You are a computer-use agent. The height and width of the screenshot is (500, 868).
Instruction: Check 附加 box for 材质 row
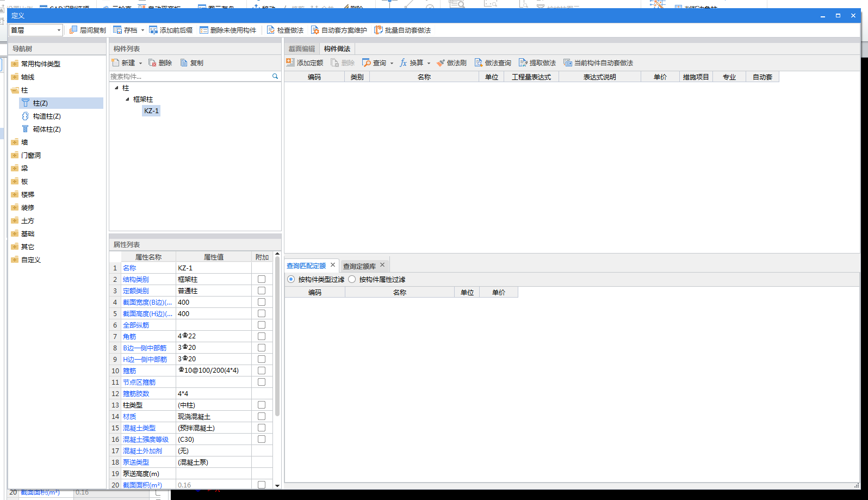[x=262, y=416]
